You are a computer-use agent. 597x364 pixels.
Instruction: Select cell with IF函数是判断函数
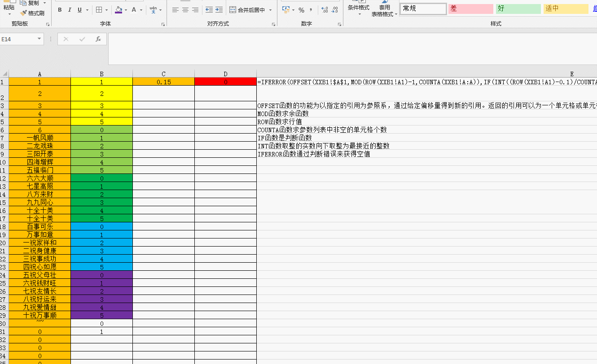(427, 138)
